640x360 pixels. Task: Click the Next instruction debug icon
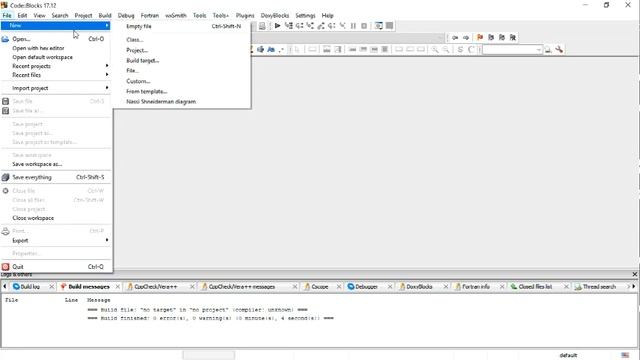click(x=331, y=26)
